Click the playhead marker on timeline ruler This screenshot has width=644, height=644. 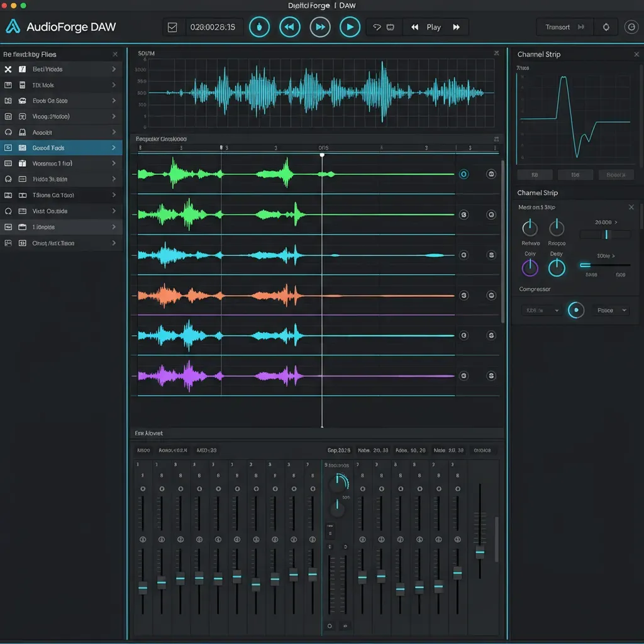pos(322,154)
